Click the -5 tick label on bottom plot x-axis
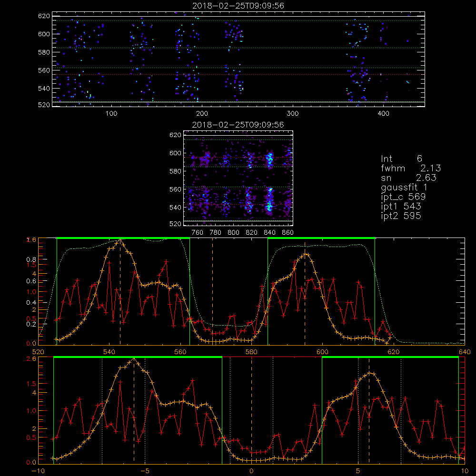 click(x=145, y=471)
